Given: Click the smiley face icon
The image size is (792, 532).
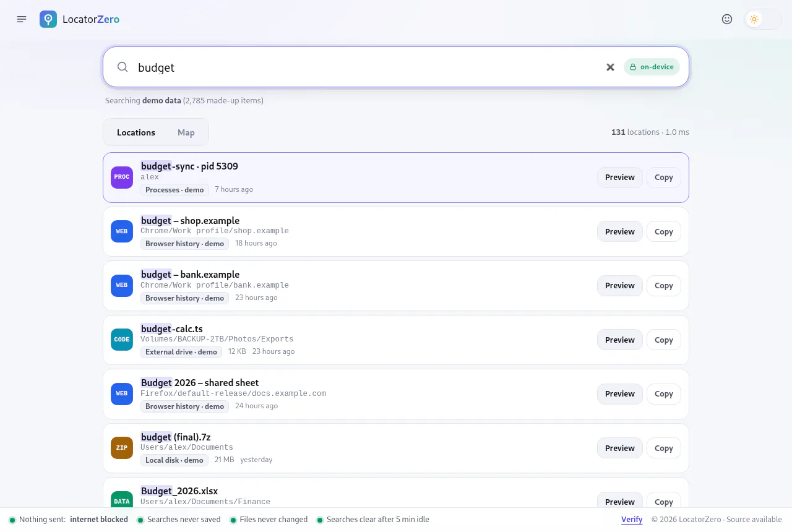Looking at the screenshot, I should pos(727,19).
